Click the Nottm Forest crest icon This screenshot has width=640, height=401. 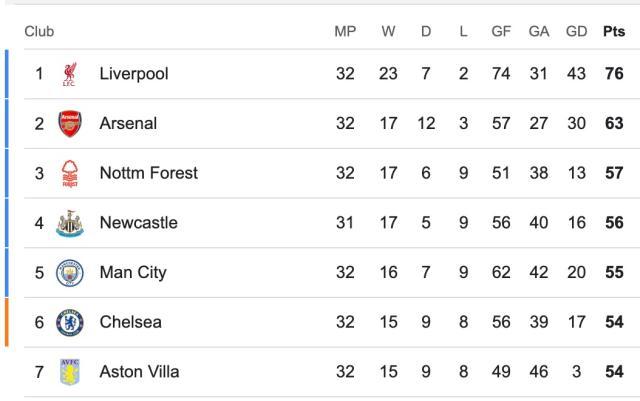point(70,173)
